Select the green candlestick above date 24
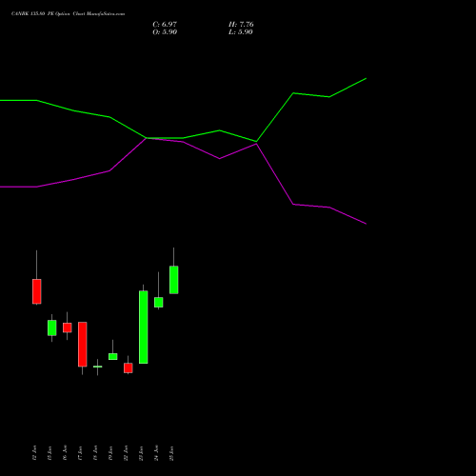The height and width of the screenshot is (476, 476). pos(159,302)
